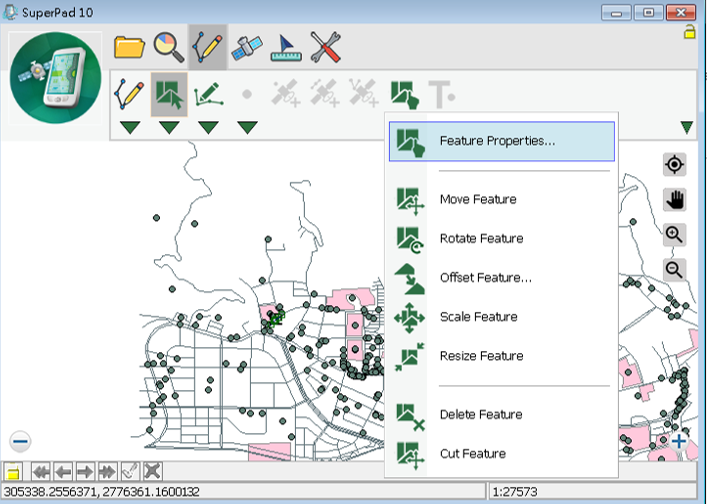Viewport: 707px width, 504px height.
Task: Click the third GPS vertex capture icon
Action: [364, 93]
